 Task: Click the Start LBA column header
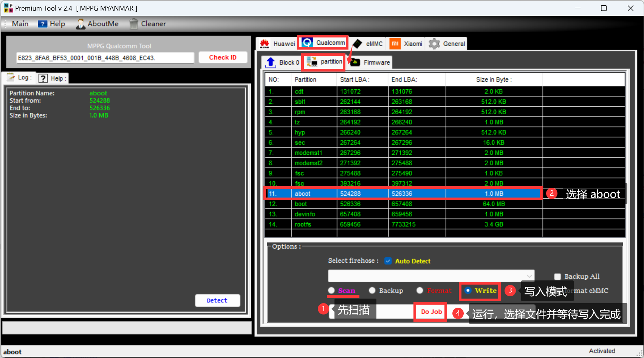point(362,79)
